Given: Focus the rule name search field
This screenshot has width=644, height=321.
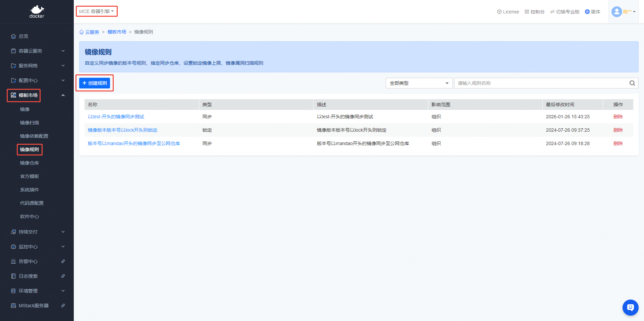Looking at the screenshot, I should [541, 83].
